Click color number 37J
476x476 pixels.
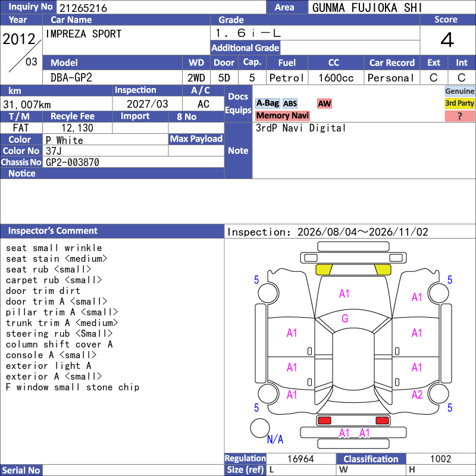point(54,151)
